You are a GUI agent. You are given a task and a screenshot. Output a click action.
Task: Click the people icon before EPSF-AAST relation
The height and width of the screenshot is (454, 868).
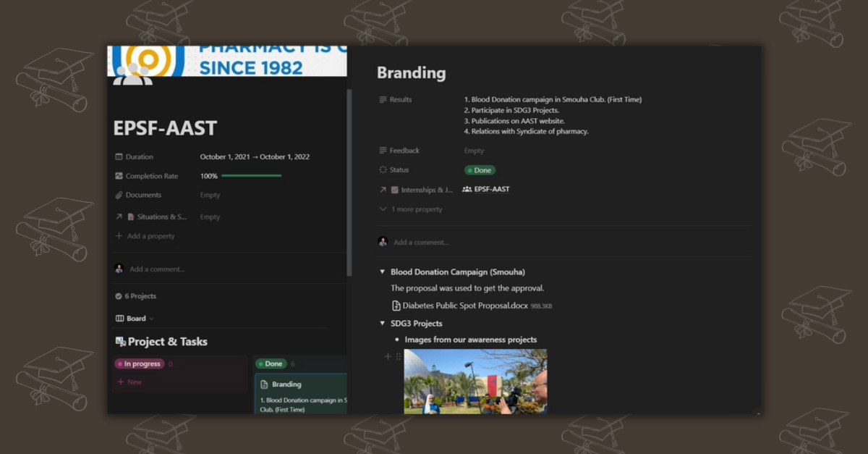click(467, 189)
